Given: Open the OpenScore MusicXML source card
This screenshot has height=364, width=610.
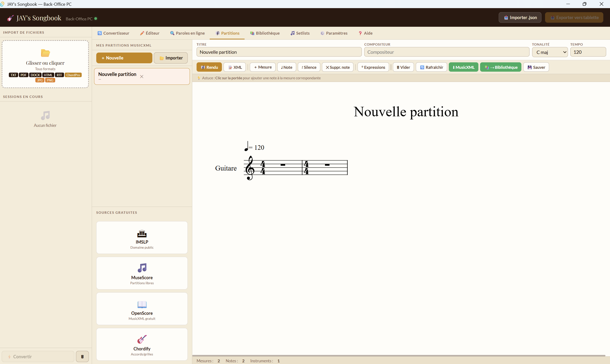Looking at the screenshot, I should [142, 309].
